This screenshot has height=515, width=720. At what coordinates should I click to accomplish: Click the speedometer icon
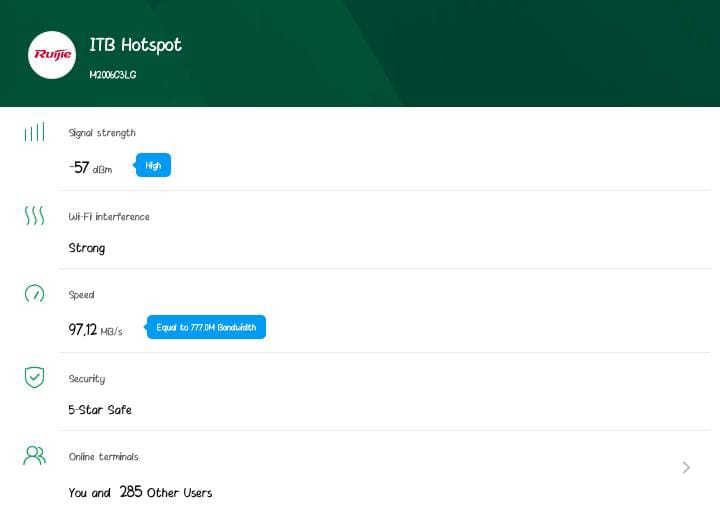coord(34,294)
